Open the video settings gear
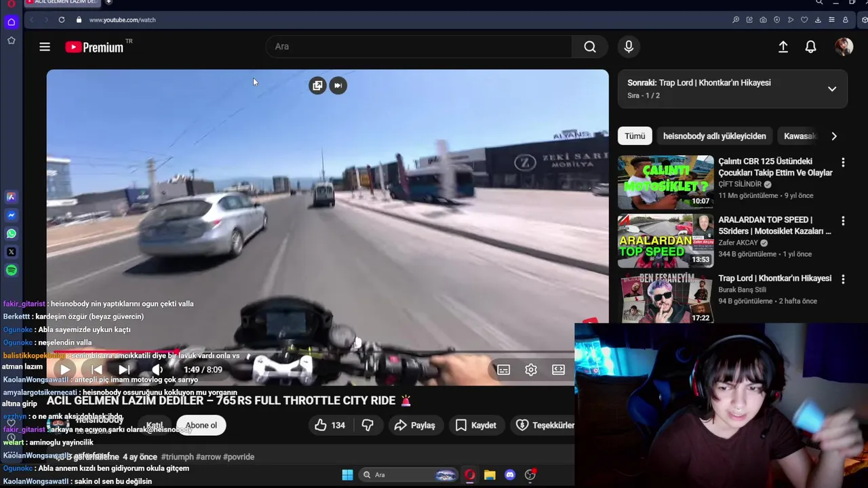868x488 pixels. pos(531,369)
